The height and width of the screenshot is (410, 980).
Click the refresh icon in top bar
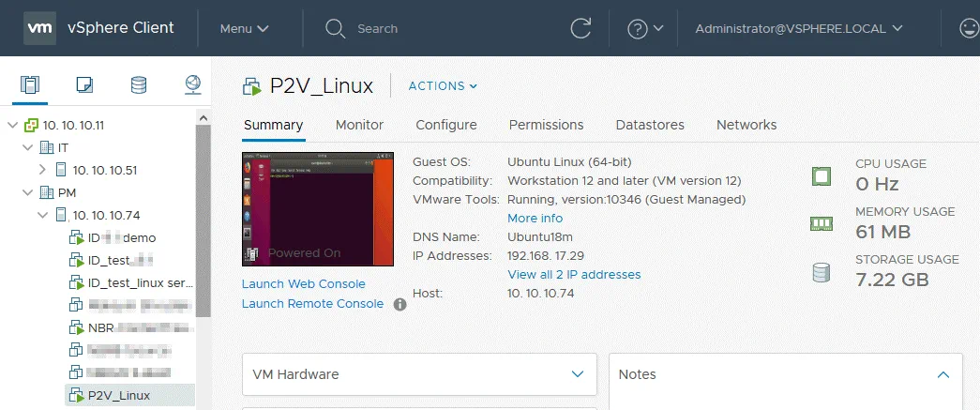pos(580,28)
